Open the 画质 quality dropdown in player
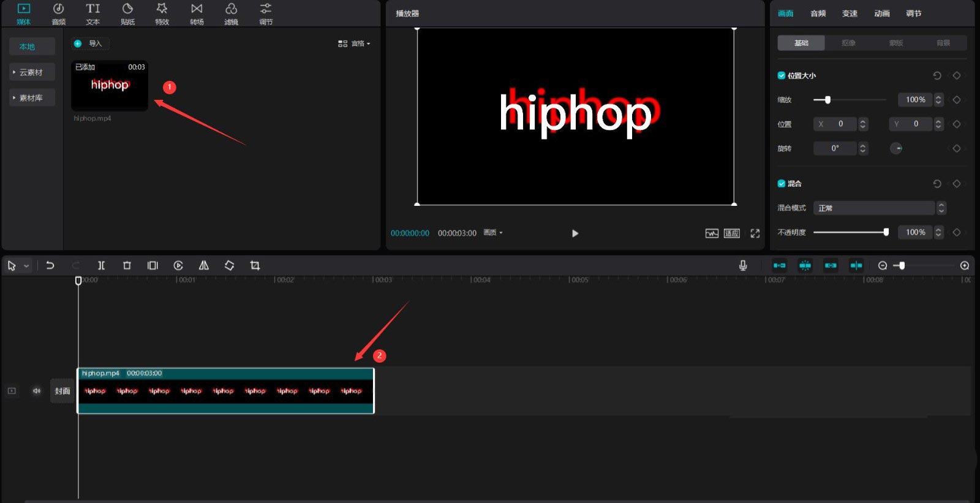This screenshot has height=503, width=980. click(493, 233)
